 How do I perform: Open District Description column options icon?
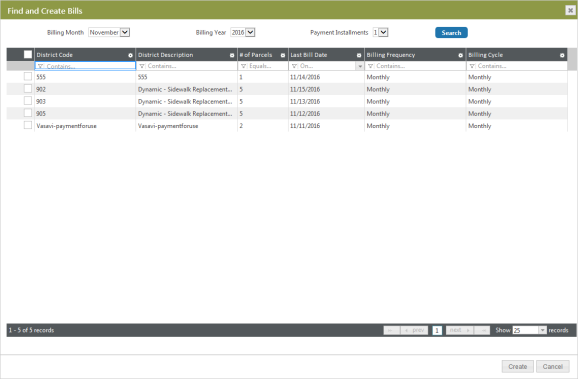(232, 55)
